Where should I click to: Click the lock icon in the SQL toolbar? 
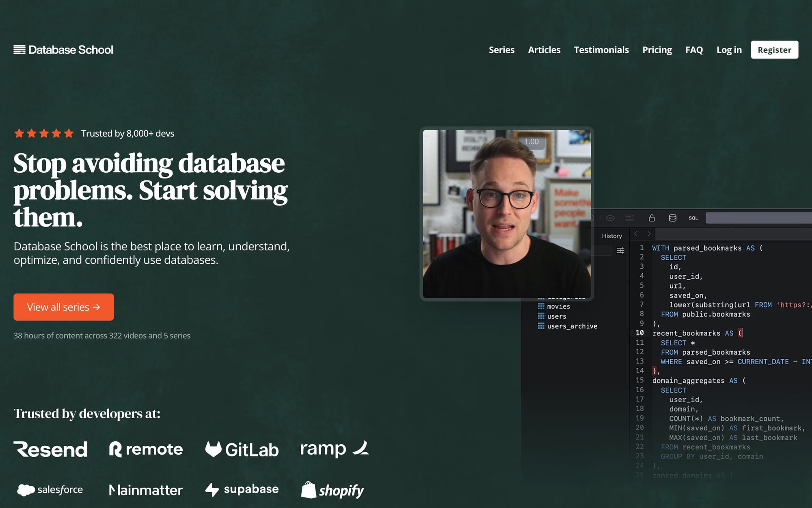[x=652, y=218]
